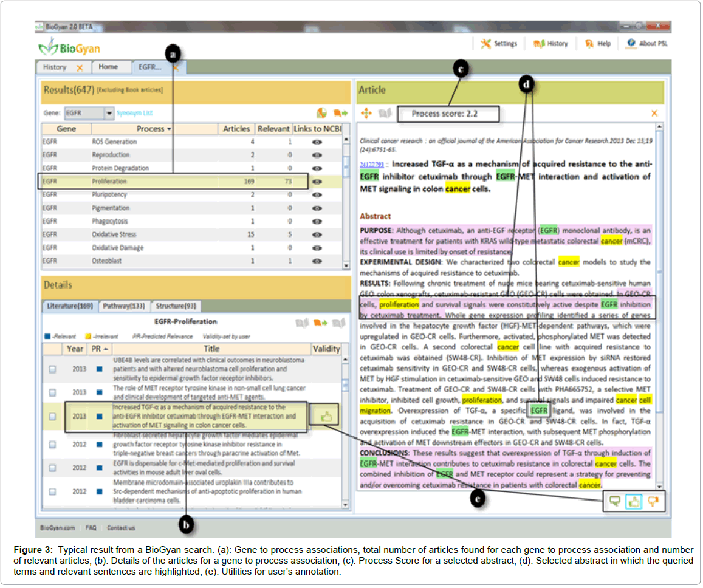Open the Contact us footer link
Viewport: 703px width, 588px height.
tap(120, 529)
